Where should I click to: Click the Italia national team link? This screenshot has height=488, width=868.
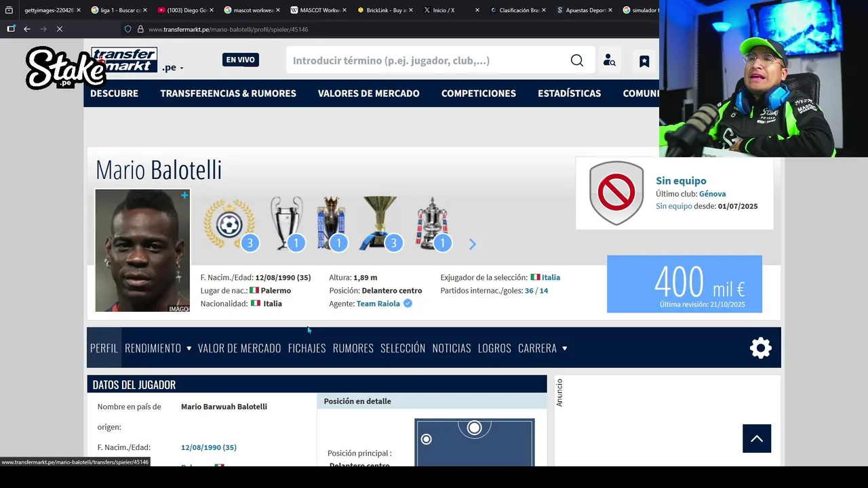(551, 277)
